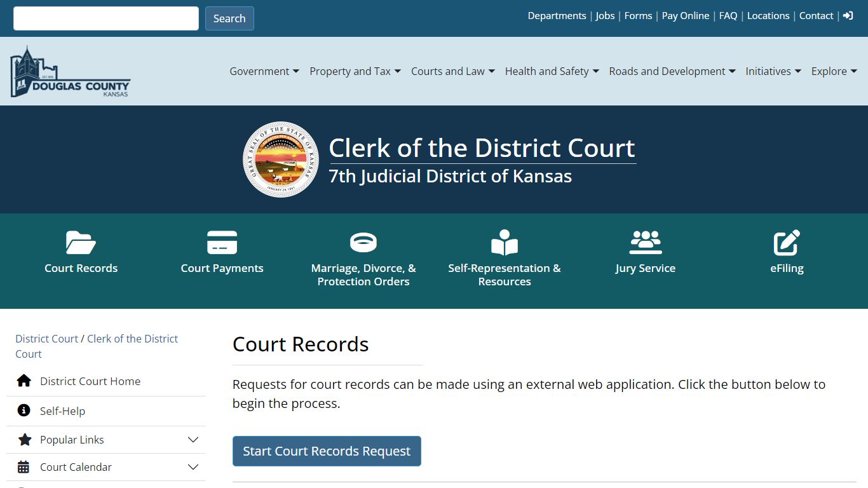Image resolution: width=868 pixels, height=488 pixels.
Task: Open the Court Records folder icon
Action: tap(81, 243)
